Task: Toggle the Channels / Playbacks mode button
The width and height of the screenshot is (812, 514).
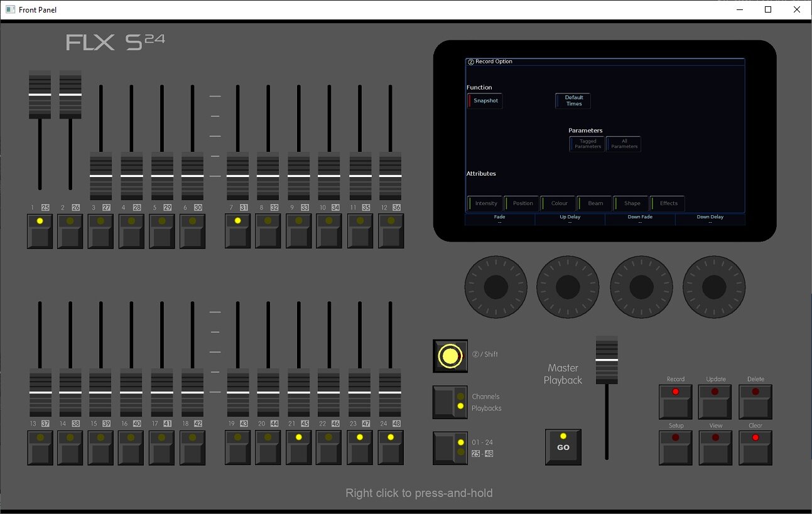Action: (x=450, y=402)
